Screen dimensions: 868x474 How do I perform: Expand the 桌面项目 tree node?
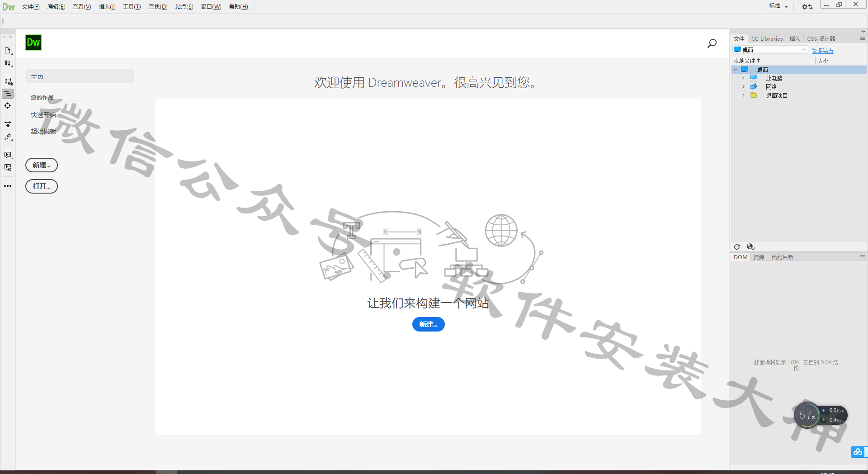click(743, 95)
